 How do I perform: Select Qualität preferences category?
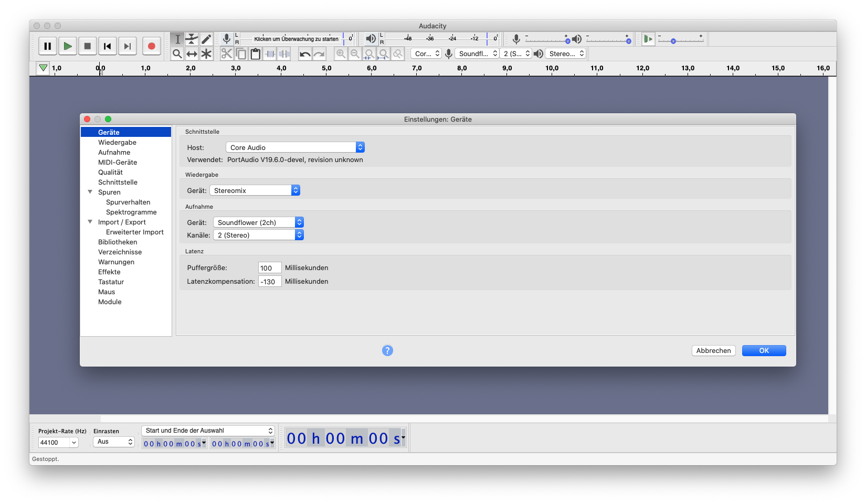pyautogui.click(x=110, y=172)
